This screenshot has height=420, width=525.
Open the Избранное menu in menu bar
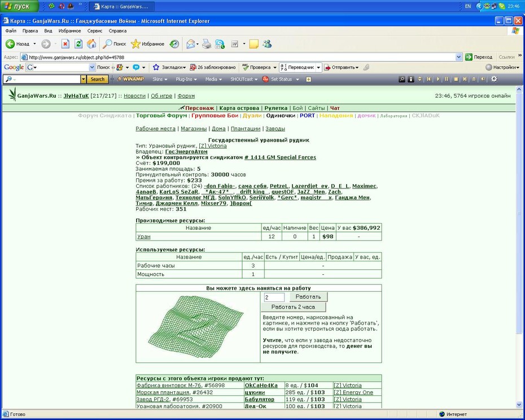click(x=69, y=31)
